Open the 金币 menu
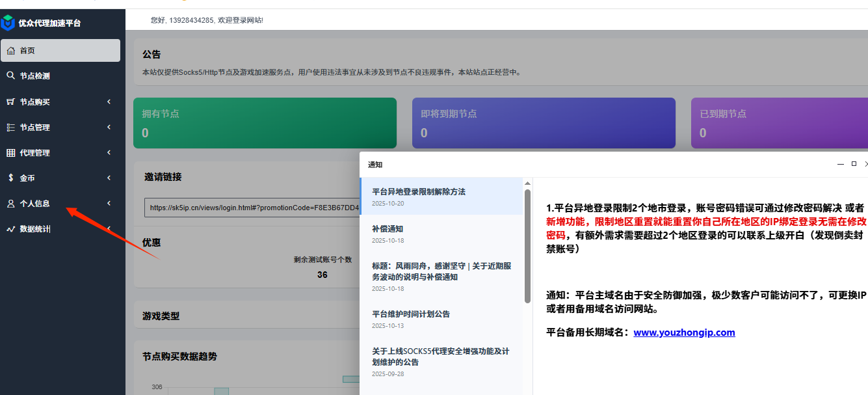 click(60, 178)
